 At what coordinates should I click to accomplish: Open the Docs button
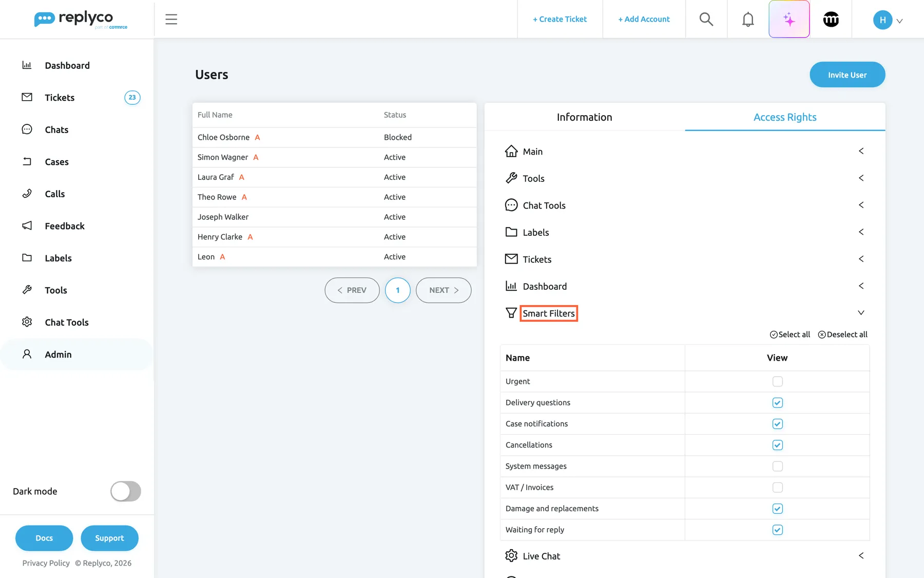tap(44, 538)
